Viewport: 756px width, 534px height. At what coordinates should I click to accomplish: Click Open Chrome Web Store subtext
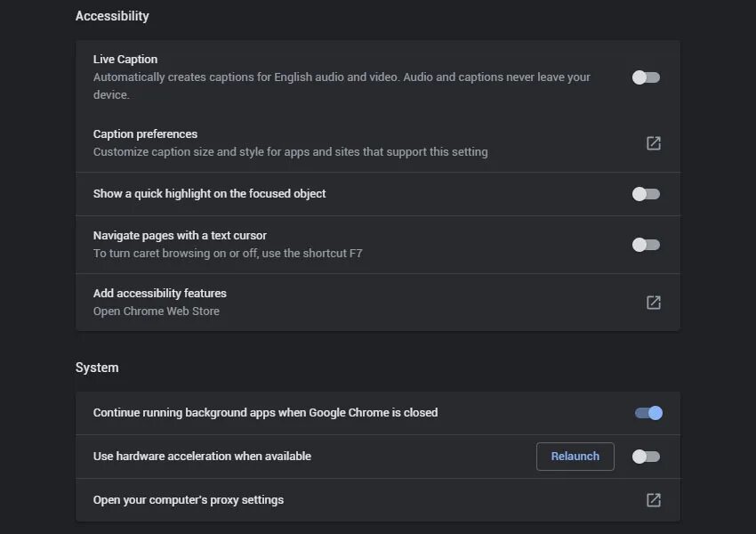(x=157, y=311)
